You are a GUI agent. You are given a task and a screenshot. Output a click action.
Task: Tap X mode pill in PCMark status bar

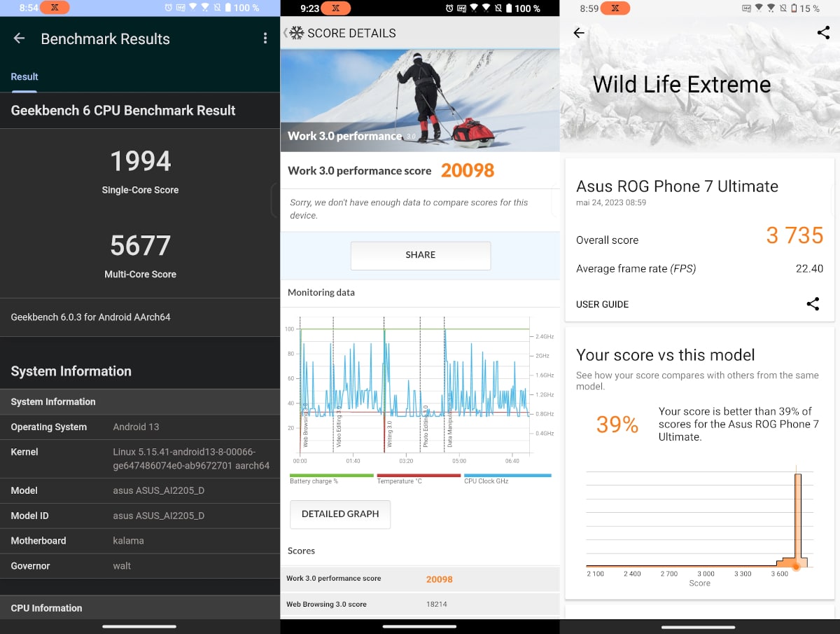[x=335, y=8]
